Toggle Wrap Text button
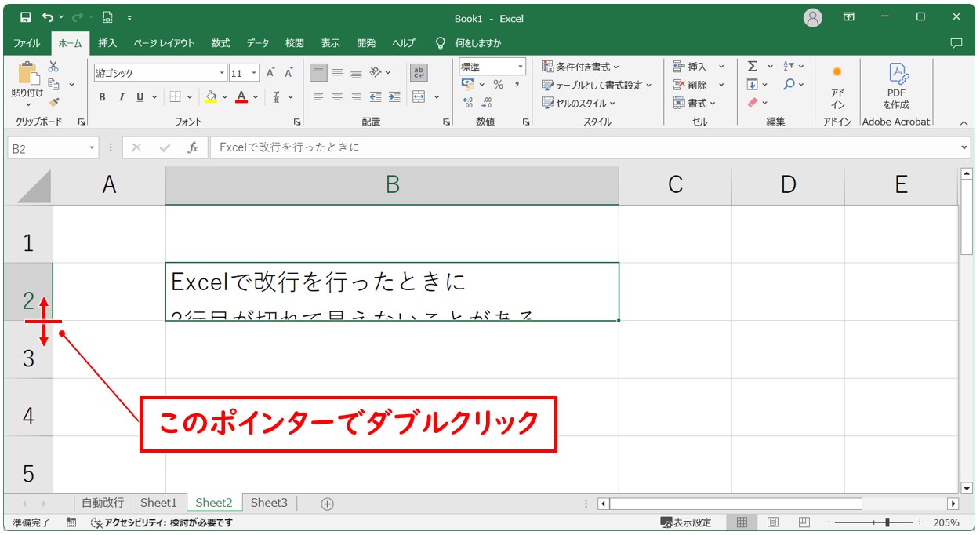This screenshot has height=535, width=980. tap(419, 73)
